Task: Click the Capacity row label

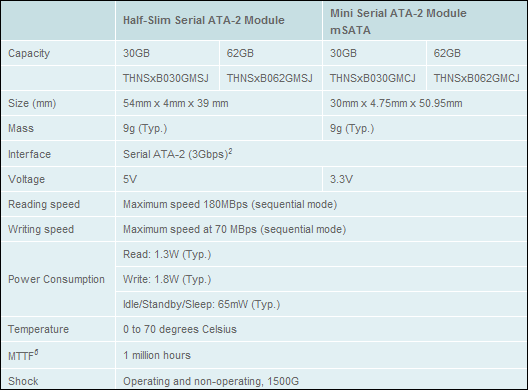Action: point(29,53)
